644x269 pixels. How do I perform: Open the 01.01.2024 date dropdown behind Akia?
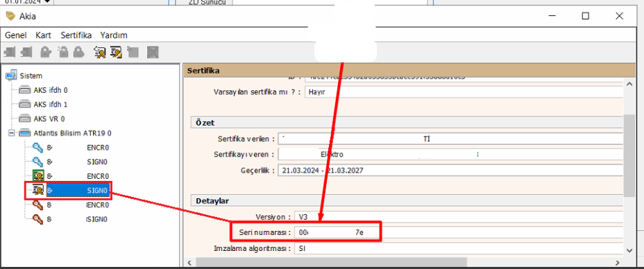[x=47, y=1]
